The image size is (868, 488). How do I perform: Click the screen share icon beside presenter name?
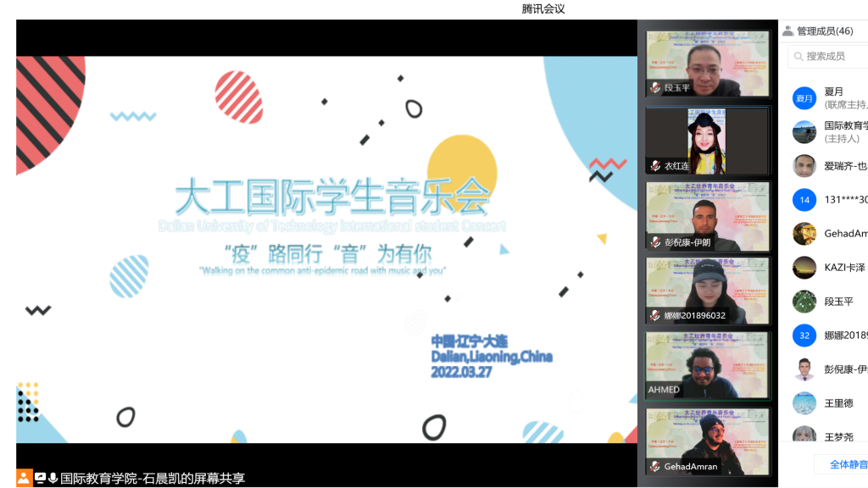pos(40,478)
